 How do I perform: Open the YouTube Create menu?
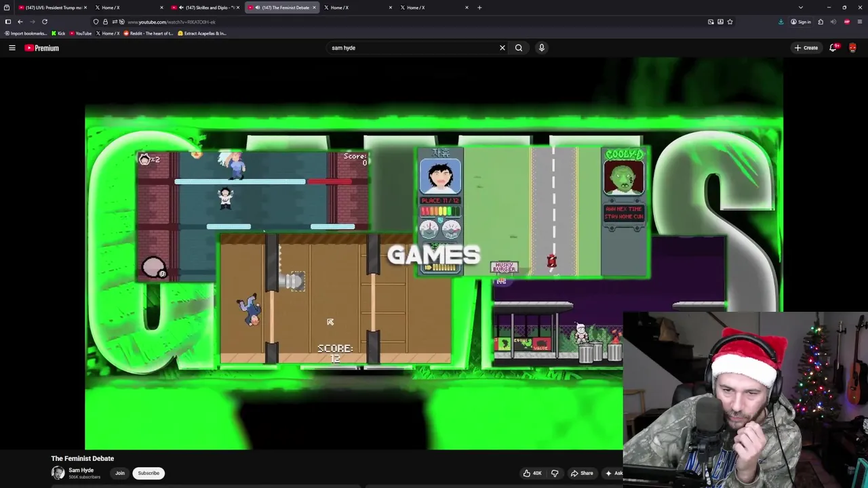coord(806,48)
